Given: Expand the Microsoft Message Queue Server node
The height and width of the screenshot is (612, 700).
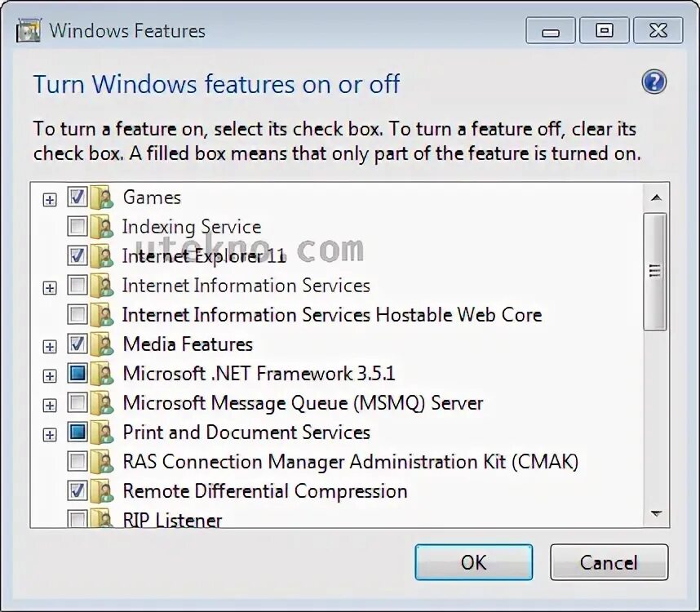Looking at the screenshot, I should (x=50, y=404).
